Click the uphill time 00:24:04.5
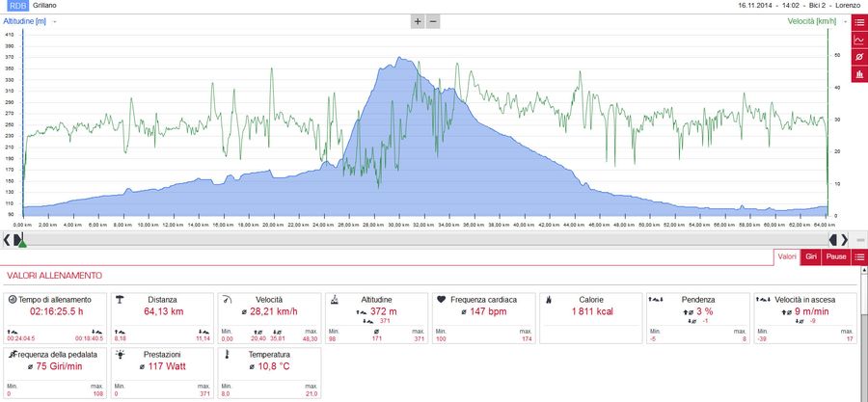 (x=21, y=338)
